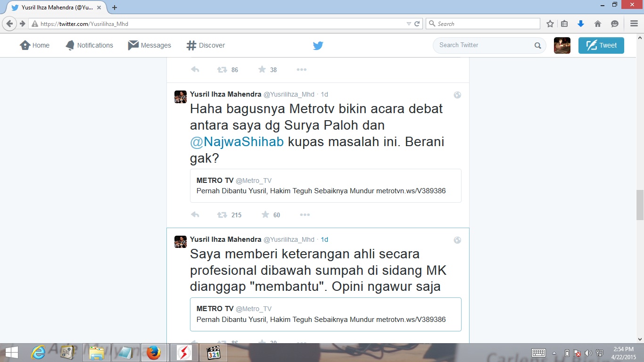This screenshot has width=644, height=362.
Task: Retweet the Metrotv debate tweet
Action: pyautogui.click(x=222, y=215)
